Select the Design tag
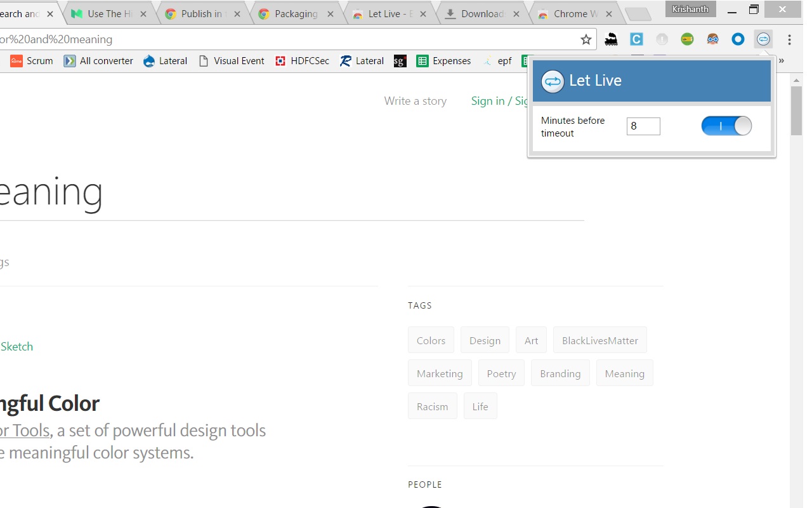The image size is (812, 508). (485, 340)
